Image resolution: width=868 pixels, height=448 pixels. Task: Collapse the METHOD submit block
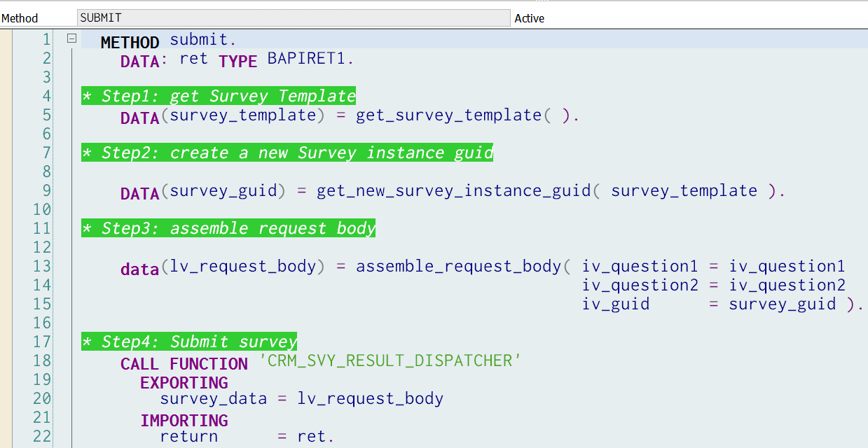point(71,39)
